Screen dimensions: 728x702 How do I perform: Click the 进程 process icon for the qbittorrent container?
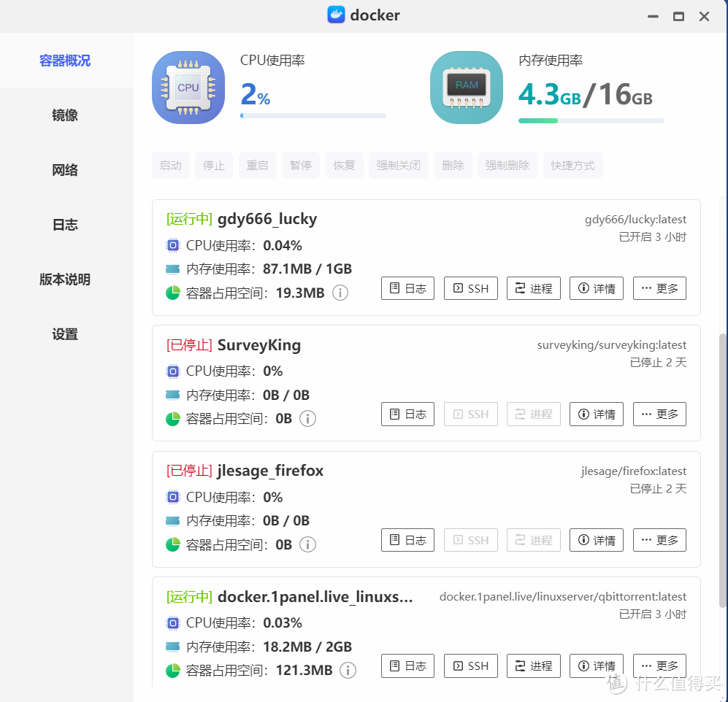(x=533, y=666)
